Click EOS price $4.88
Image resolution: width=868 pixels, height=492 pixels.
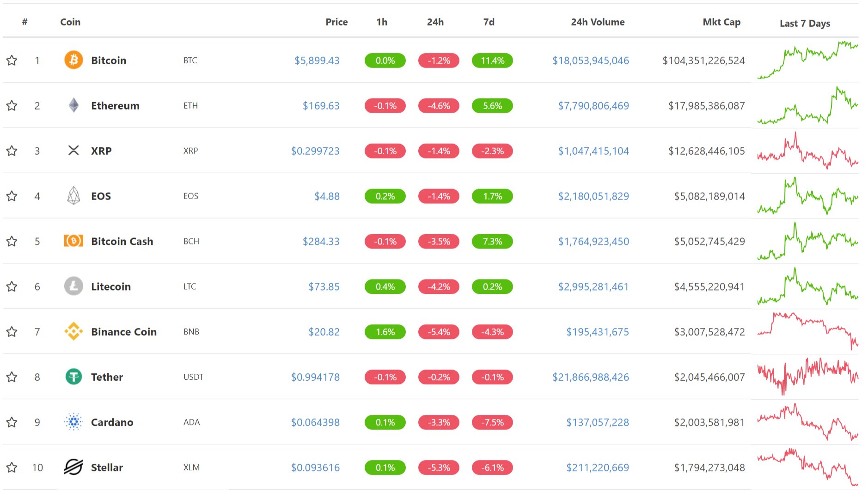click(327, 196)
